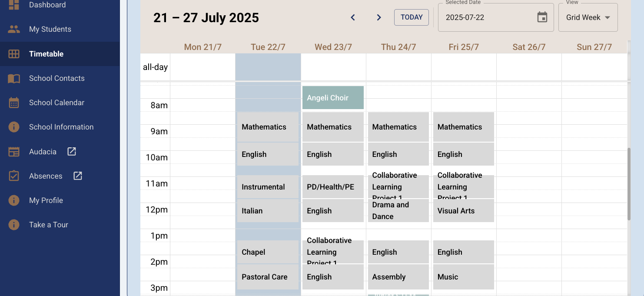
Task: Click the calendar picker icon in Selected Date
Action: tap(542, 17)
